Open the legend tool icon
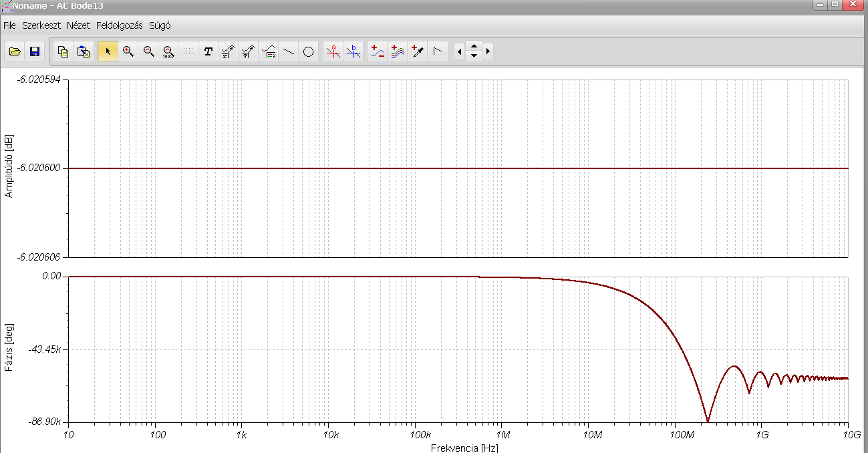The width and height of the screenshot is (868, 453). [269, 51]
